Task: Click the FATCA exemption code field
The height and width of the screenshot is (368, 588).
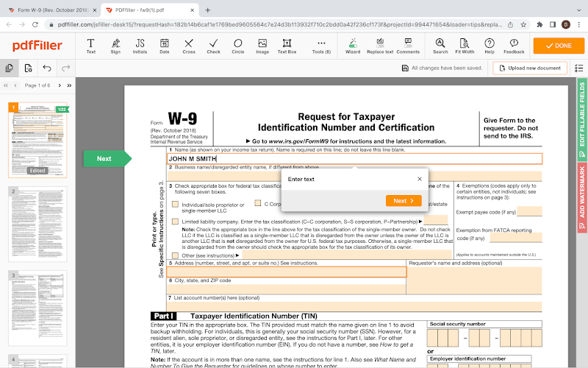Action: pos(516,237)
